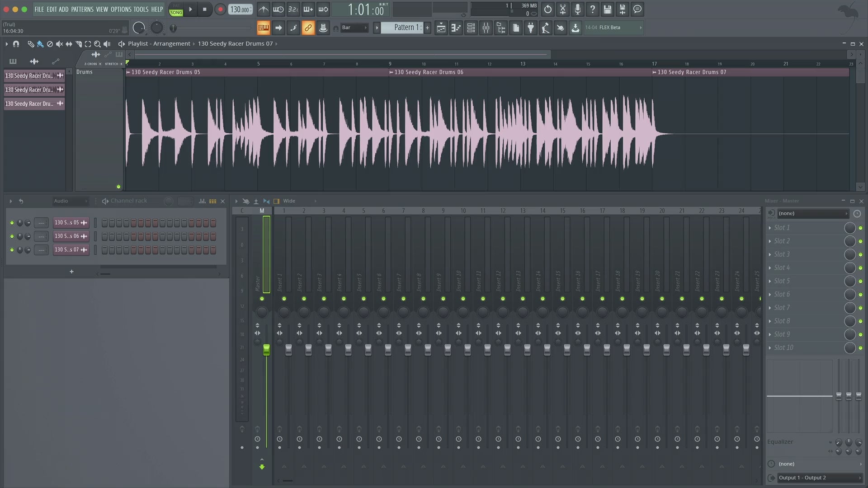Click the microphone one-click recording icon

coord(577,9)
